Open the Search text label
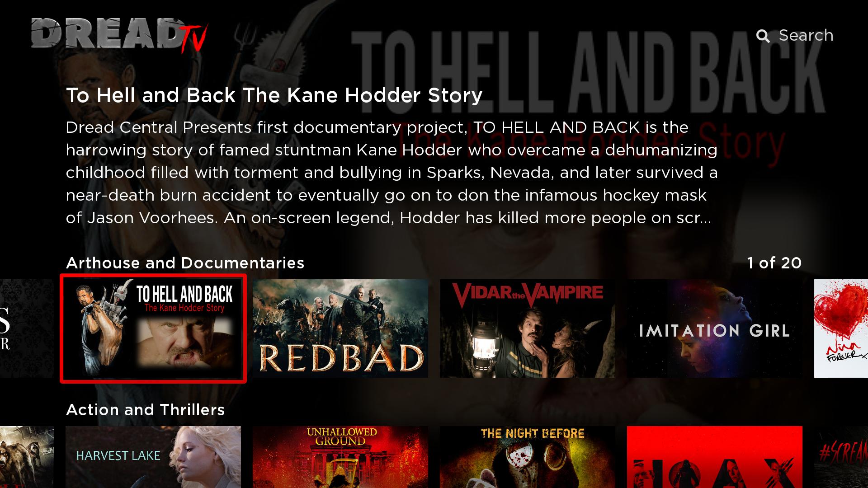The height and width of the screenshot is (488, 868). click(806, 35)
